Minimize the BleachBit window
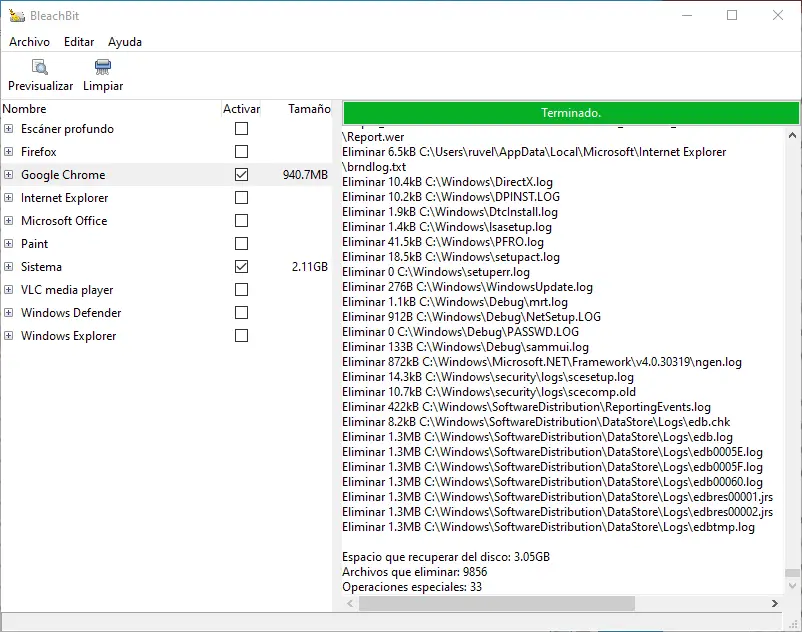Viewport: 802px width, 632px height. (x=687, y=15)
